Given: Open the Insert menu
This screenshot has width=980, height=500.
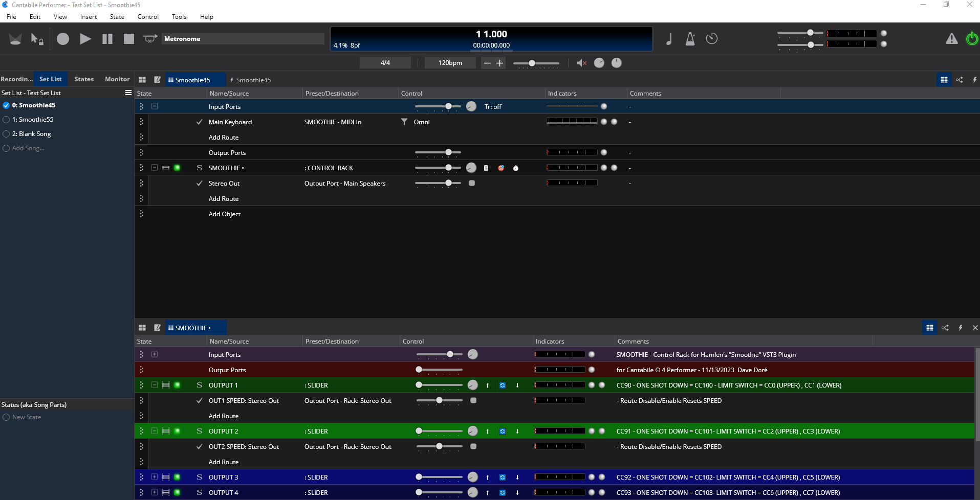Looking at the screenshot, I should pos(88,17).
